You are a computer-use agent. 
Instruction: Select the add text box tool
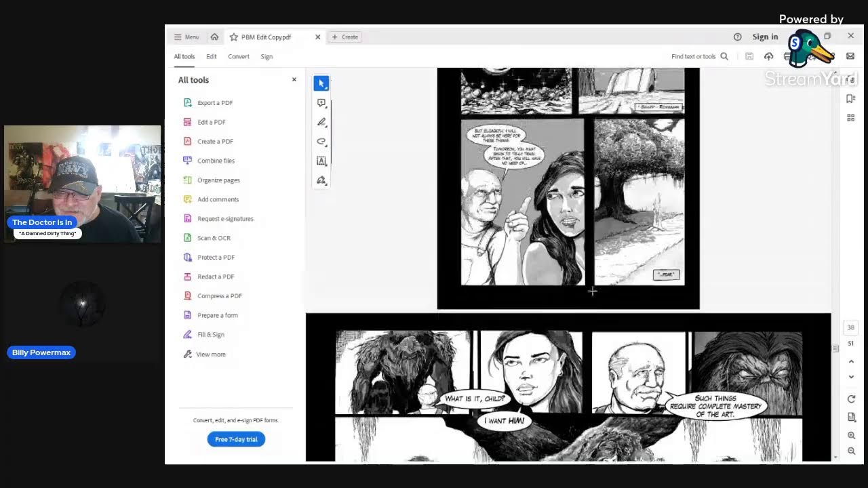(321, 161)
